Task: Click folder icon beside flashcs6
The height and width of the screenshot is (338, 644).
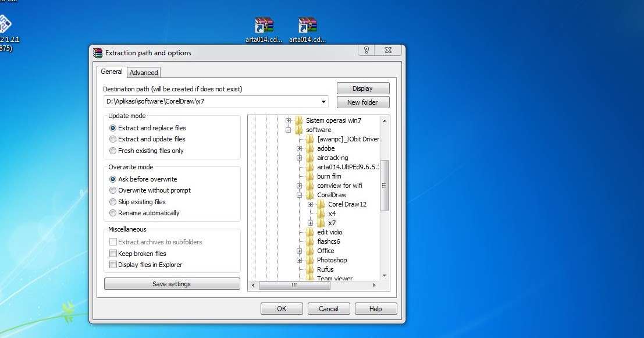Action: 309,241
